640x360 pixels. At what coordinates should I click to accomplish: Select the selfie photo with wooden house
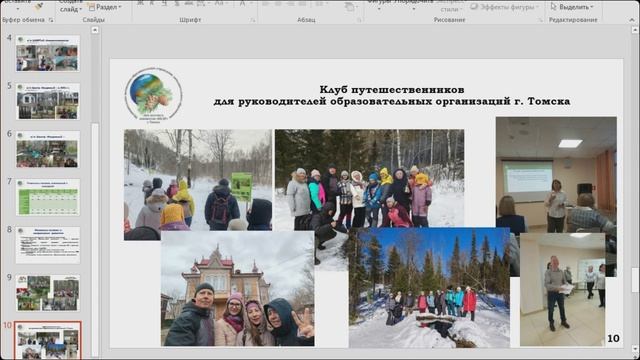click(238, 289)
